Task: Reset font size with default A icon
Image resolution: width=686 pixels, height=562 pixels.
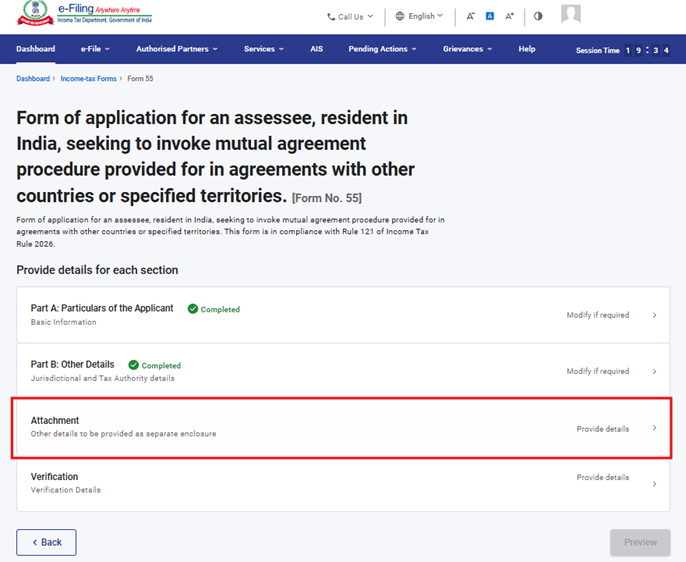Action: click(x=490, y=16)
